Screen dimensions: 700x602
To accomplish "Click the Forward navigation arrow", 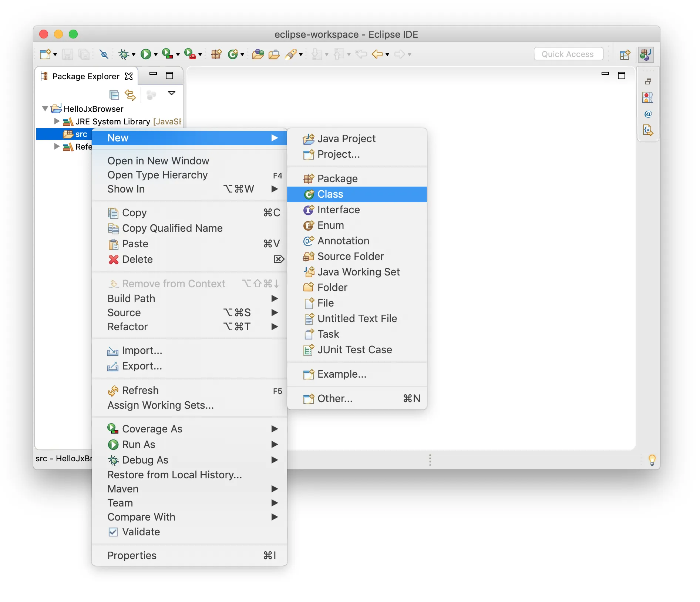I will tap(399, 54).
